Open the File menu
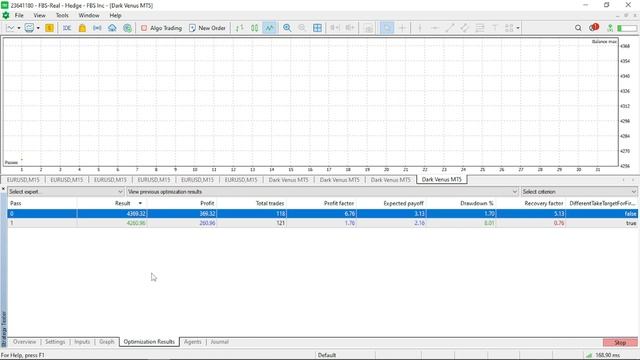The image size is (640, 360). [19, 15]
